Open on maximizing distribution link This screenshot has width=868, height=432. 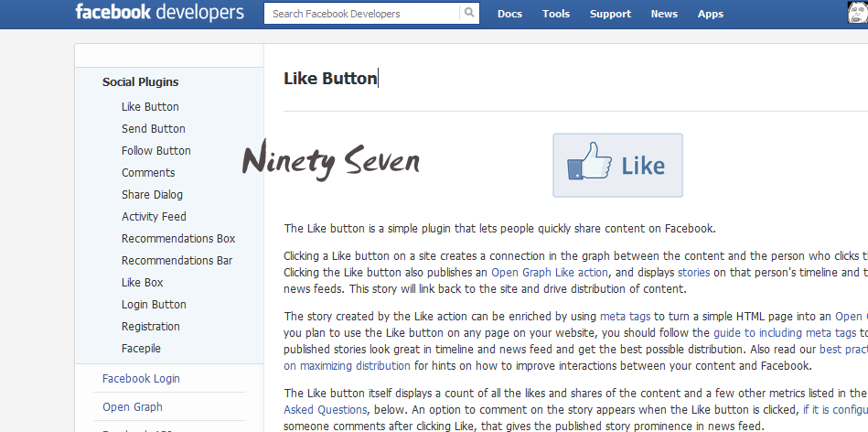pos(347,366)
